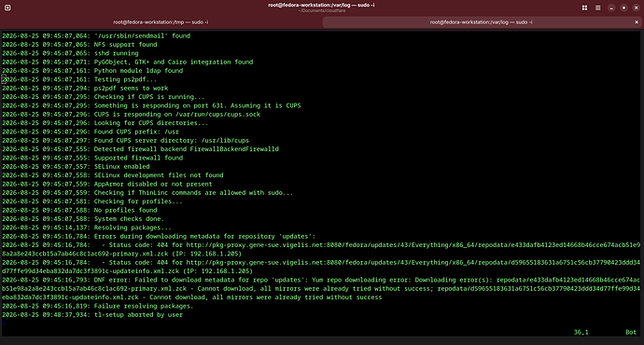
Task: Click 'PyGObject, GTK+ and Cairo integration found'
Action: 127,62
